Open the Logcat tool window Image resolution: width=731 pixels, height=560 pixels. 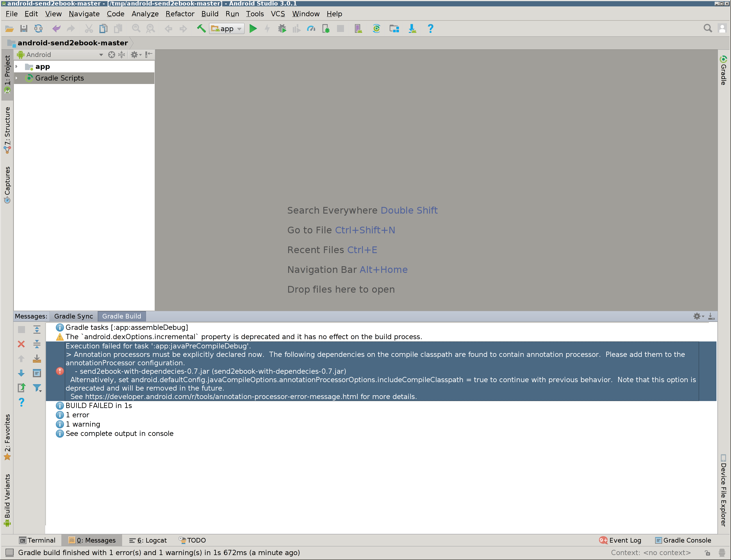pos(148,540)
